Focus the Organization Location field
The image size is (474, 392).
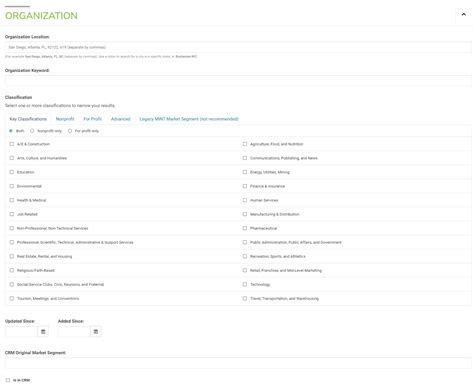[x=238, y=47]
